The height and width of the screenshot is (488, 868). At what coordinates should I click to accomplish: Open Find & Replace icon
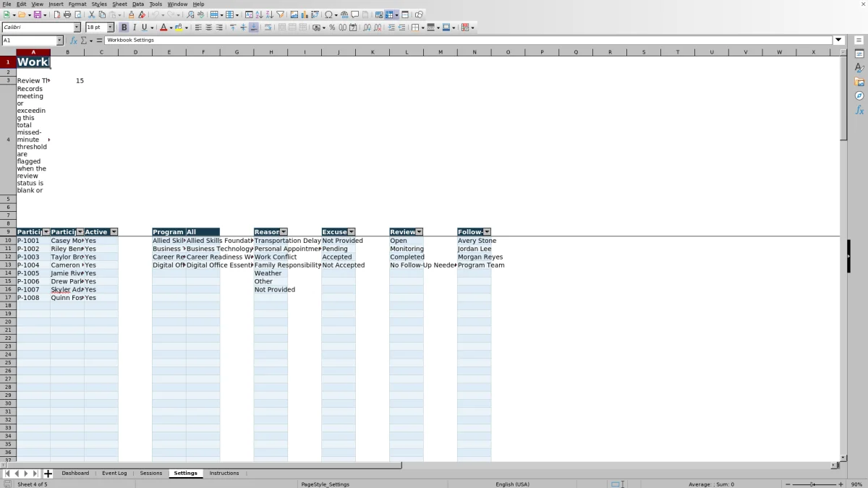[190, 14]
